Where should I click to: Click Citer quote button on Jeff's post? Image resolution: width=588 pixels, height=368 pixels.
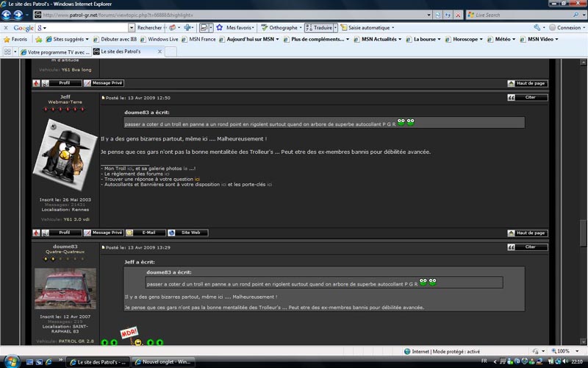coord(527,97)
